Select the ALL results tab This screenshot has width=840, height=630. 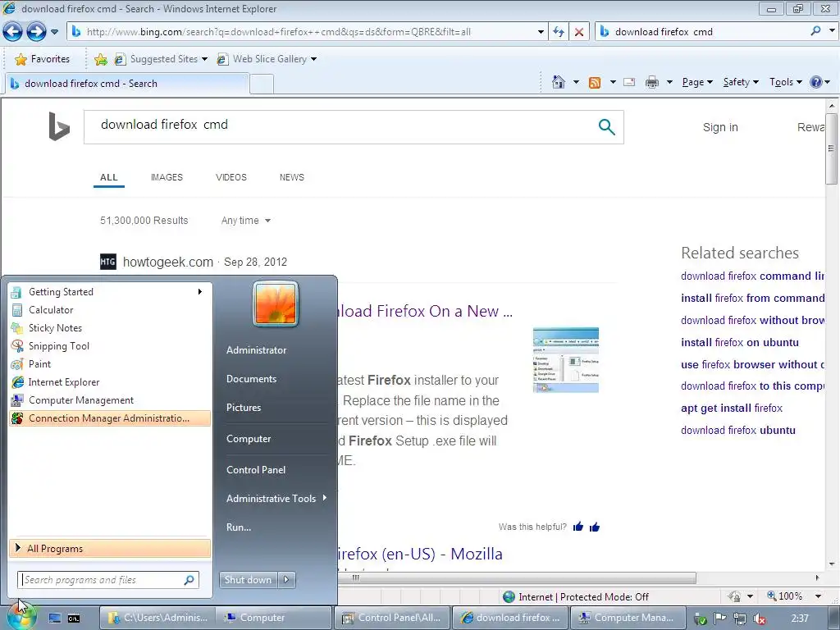109,177
